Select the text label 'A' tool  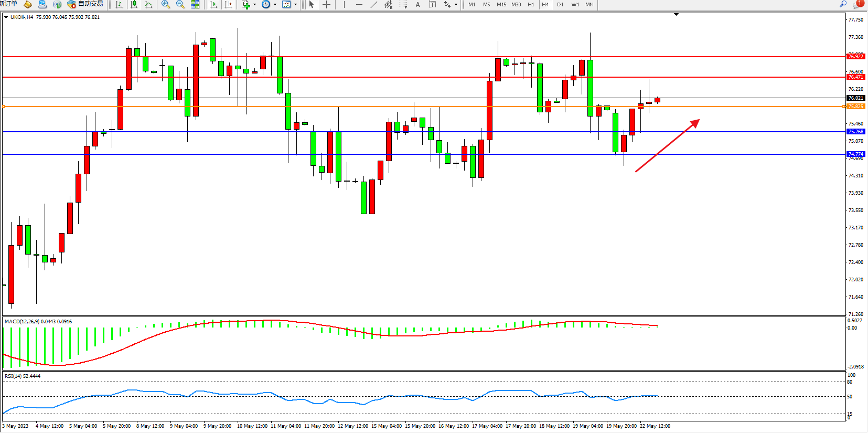418,4
